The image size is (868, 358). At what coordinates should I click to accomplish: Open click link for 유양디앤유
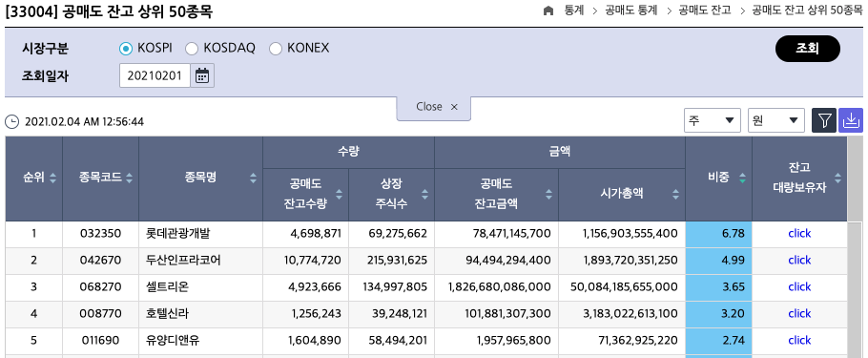(799, 340)
